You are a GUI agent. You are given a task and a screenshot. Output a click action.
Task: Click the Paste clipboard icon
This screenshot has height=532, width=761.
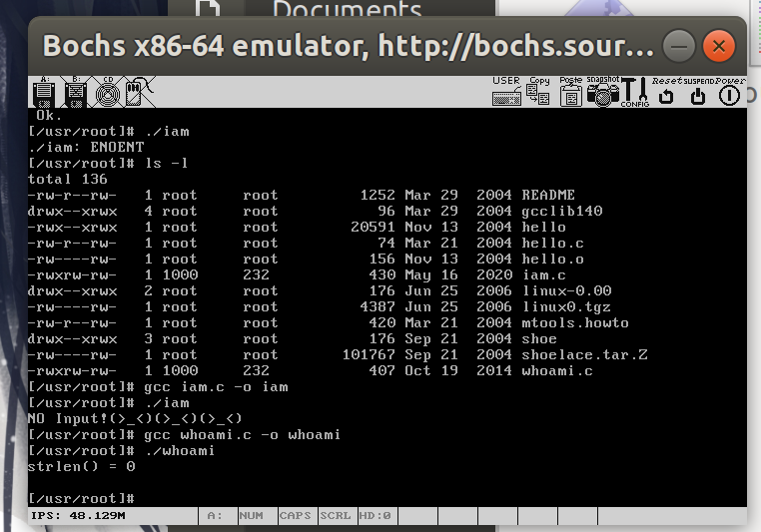[571, 91]
